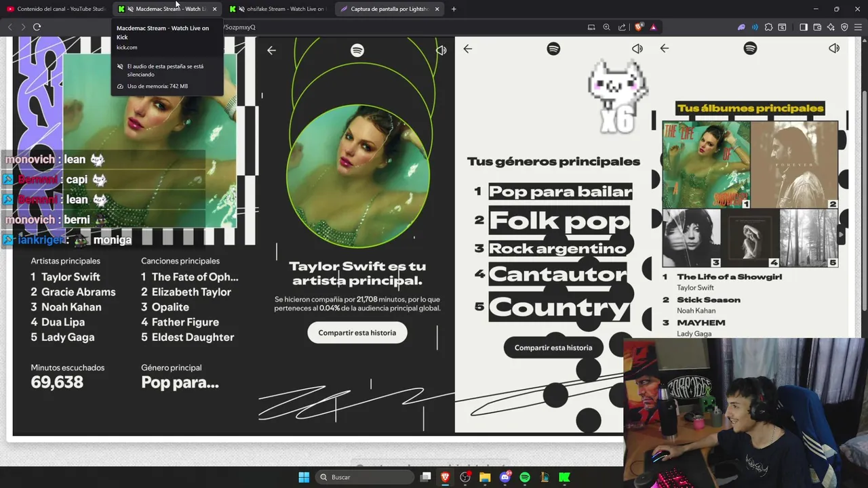Open the Brave VPN shield icon

click(x=844, y=27)
